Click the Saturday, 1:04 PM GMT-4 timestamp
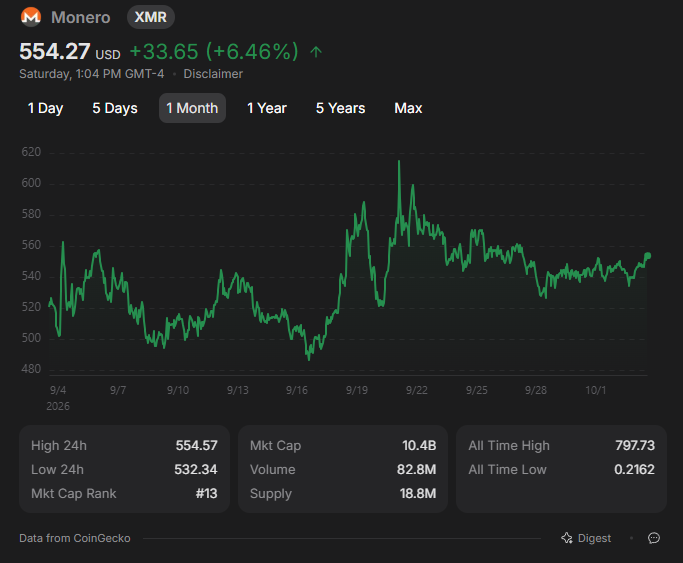This screenshot has height=563, width=683. pyautogui.click(x=91, y=74)
